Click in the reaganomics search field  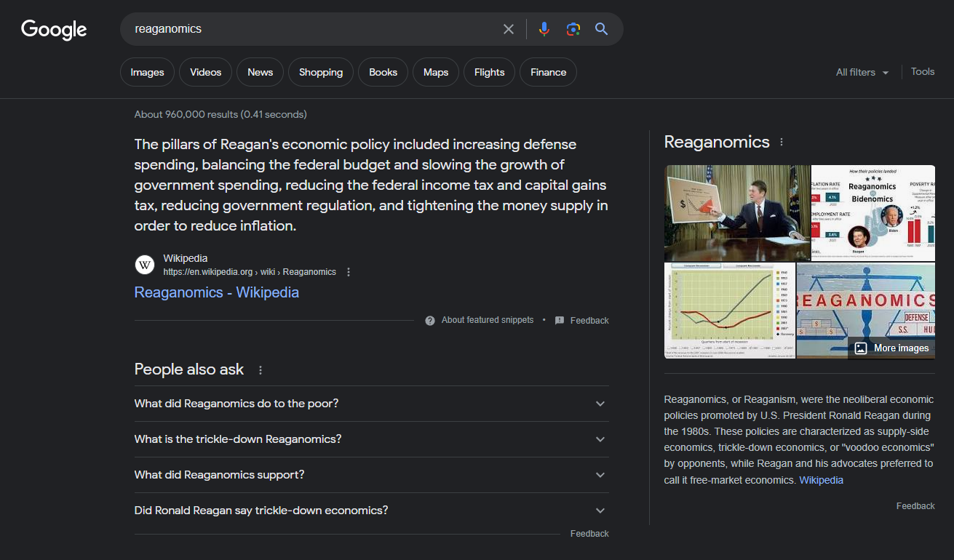pyautogui.click(x=313, y=29)
